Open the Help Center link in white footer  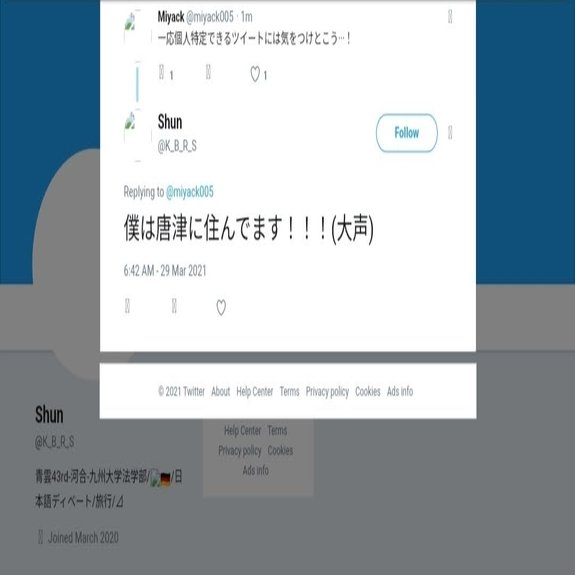[254, 392]
